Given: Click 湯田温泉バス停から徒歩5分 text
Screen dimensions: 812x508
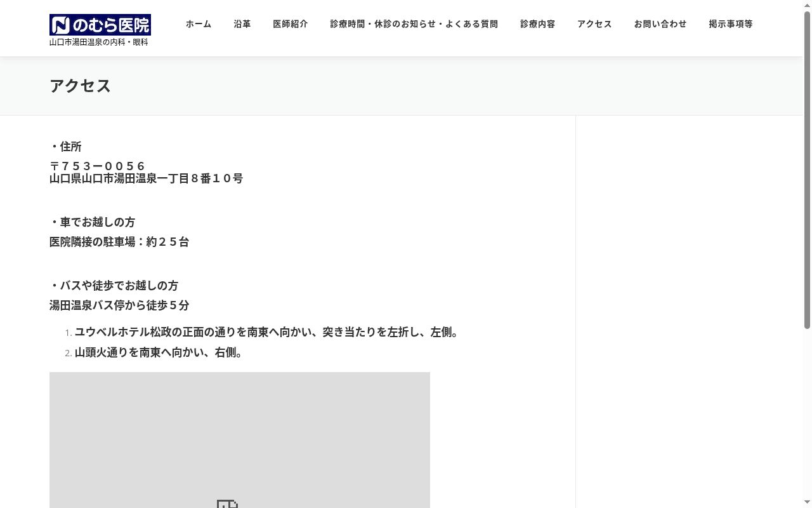Looking at the screenshot, I should click(x=119, y=305).
